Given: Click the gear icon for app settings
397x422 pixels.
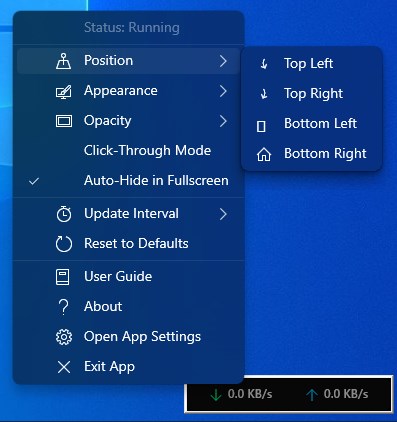Looking at the screenshot, I should click(x=64, y=337).
